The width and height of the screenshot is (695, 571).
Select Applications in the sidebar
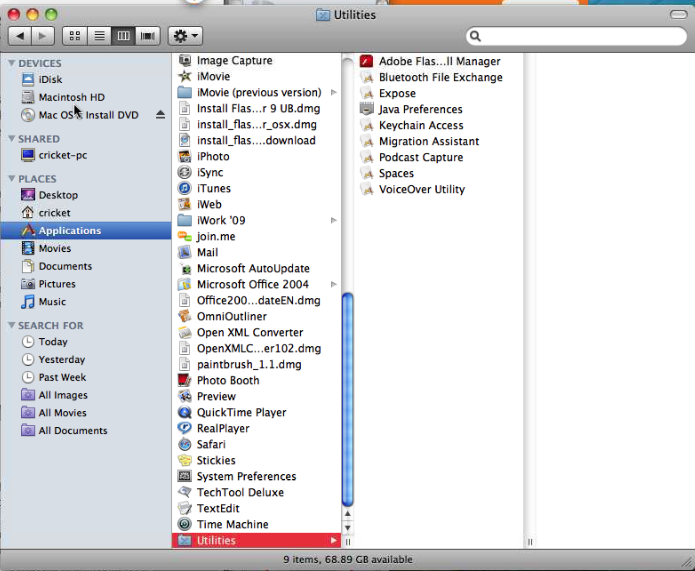(86, 231)
